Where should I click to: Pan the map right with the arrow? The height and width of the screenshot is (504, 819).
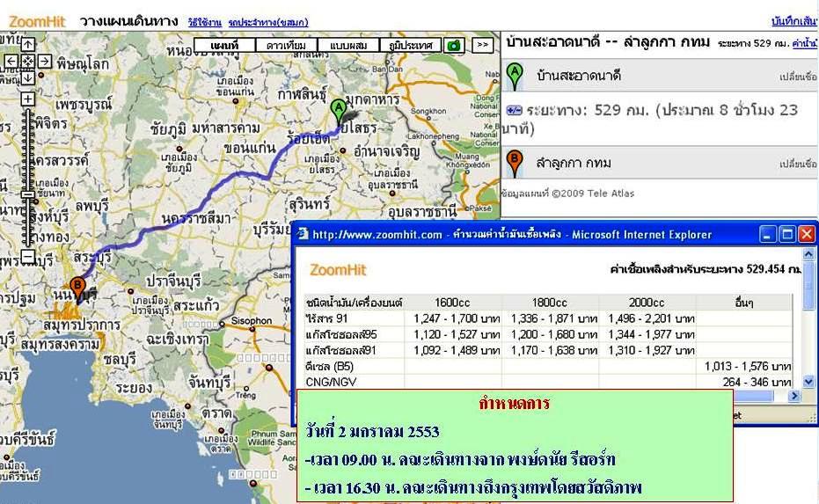click(45, 61)
